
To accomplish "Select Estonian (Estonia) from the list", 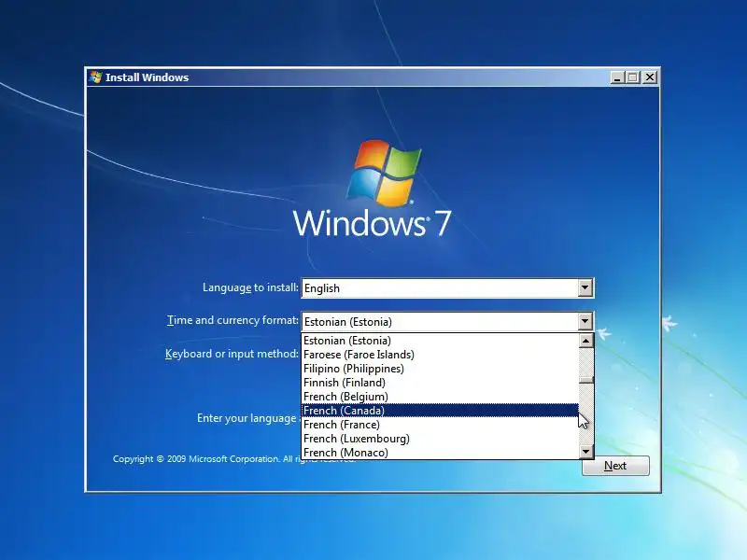I will pos(440,341).
